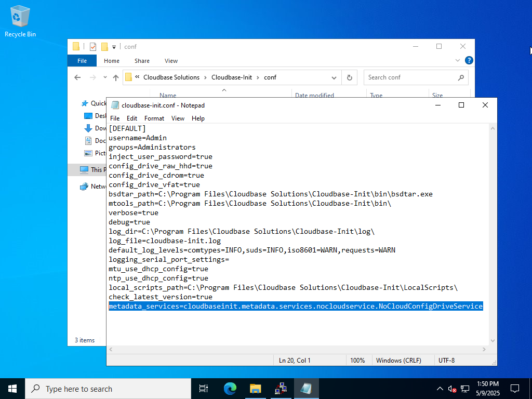Click the check_latest_version=true line
The height and width of the screenshot is (399, 532).
coord(161,297)
